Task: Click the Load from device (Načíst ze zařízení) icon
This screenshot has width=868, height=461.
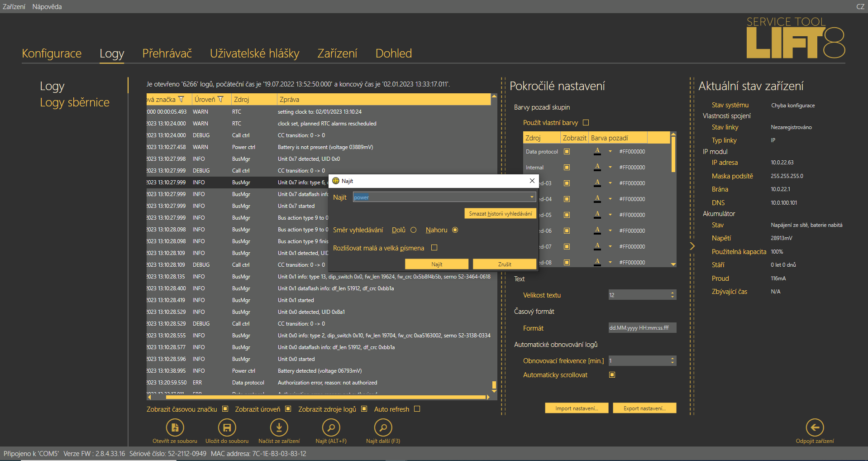Action: click(279, 427)
